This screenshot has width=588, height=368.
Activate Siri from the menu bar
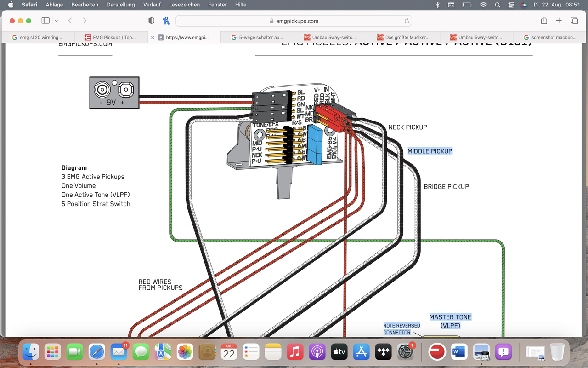coord(524,5)
